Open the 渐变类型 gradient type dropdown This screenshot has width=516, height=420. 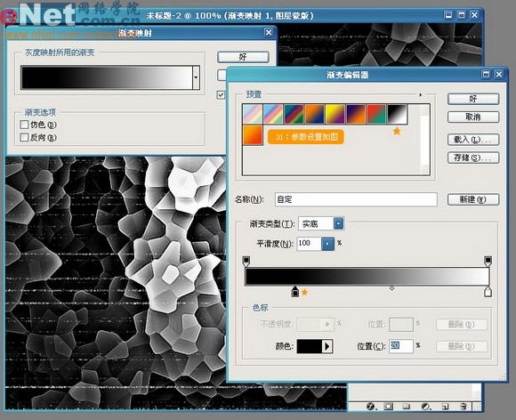[338, 223]
